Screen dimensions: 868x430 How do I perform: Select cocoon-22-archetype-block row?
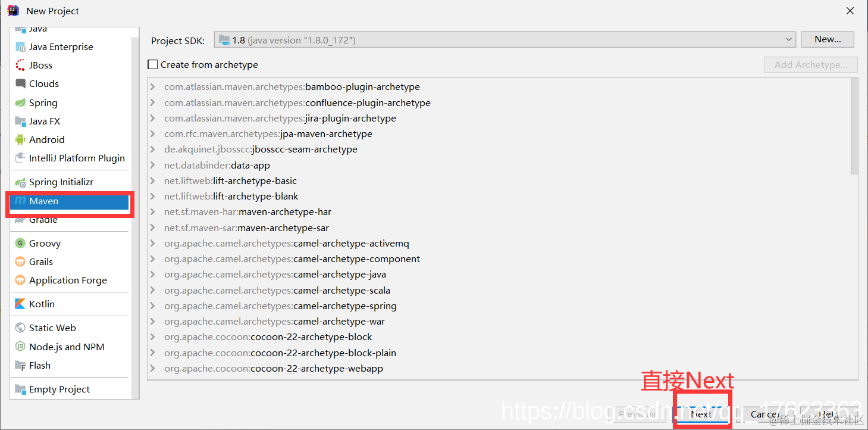499,337
